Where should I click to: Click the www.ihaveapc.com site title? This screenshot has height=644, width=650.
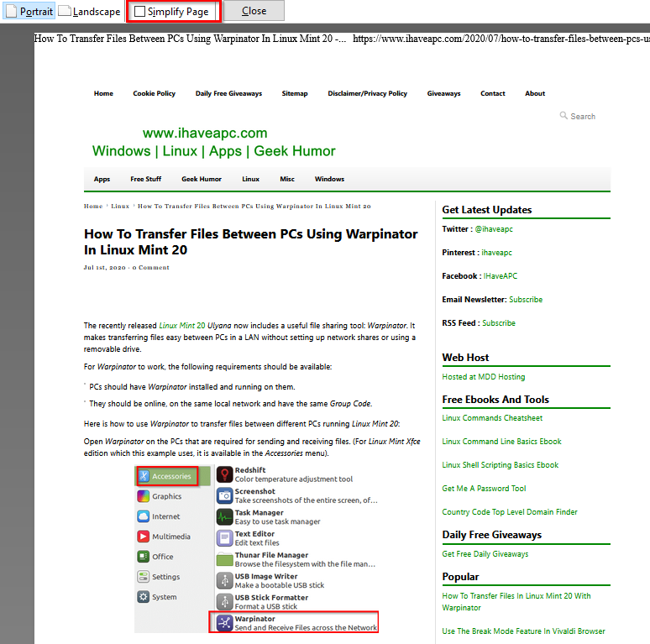pyautogui.click(x=205, y=133)
